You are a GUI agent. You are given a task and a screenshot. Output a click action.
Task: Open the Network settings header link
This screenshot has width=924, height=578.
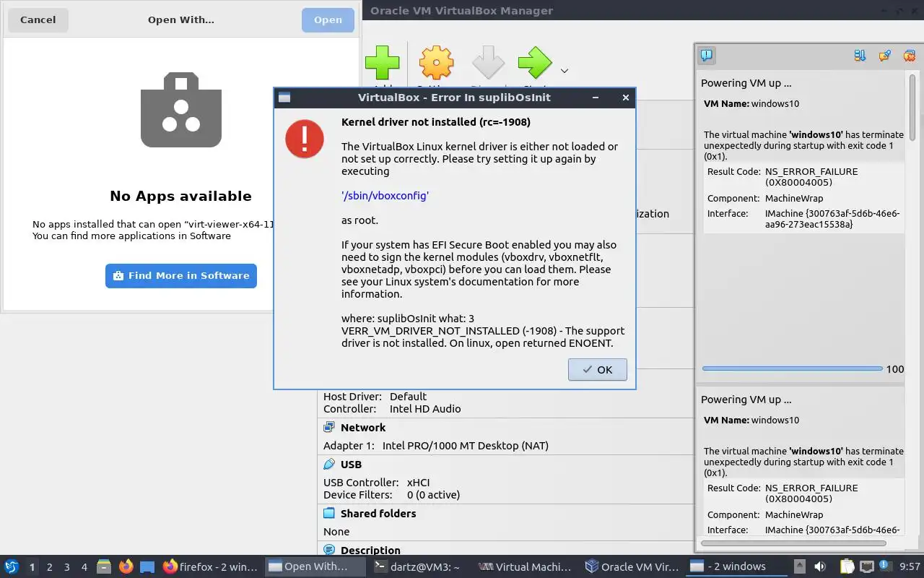tap(363, 428)
